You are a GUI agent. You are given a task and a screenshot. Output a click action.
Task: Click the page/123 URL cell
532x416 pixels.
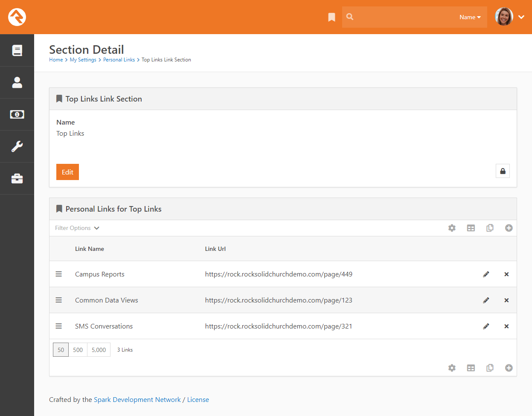[x=279, y=300]
